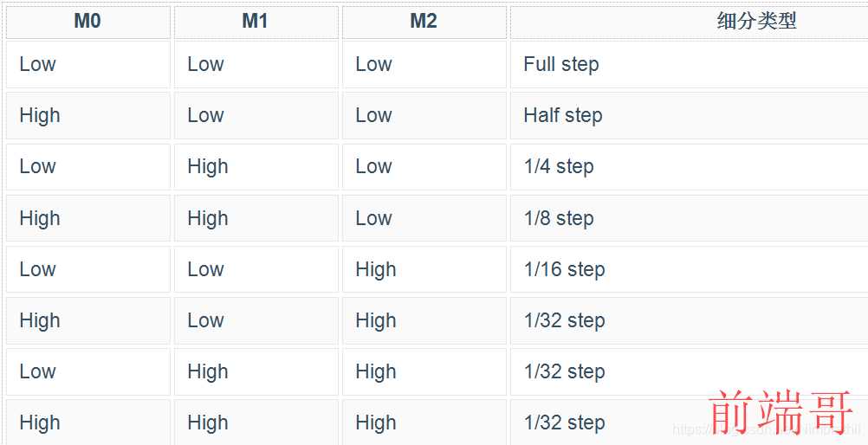Click the M2 Low cell in 1/8 step row
The height and width of the screenshot is (445, 868).
[x=424, y=218]
